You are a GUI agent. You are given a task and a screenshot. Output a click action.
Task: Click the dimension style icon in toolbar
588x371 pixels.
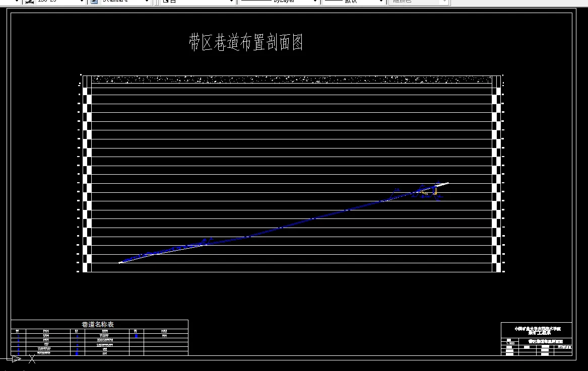pos(29,2)
